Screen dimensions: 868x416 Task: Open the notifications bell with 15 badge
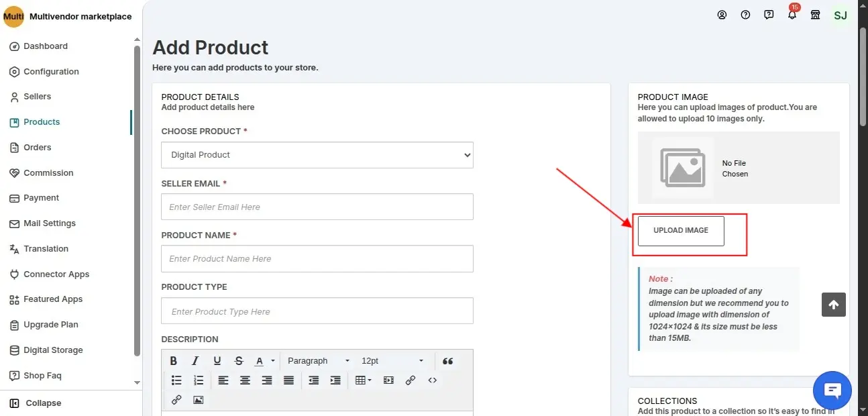(792, 15)
